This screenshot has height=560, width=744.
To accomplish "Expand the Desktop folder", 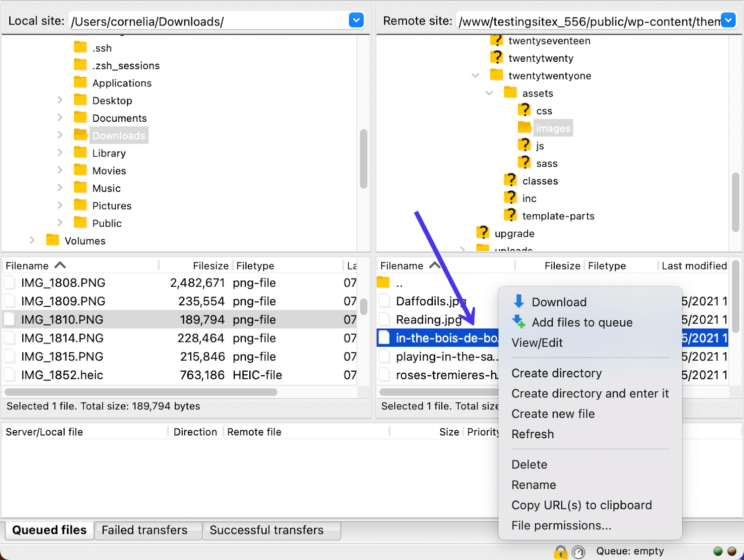I will 60,100.
